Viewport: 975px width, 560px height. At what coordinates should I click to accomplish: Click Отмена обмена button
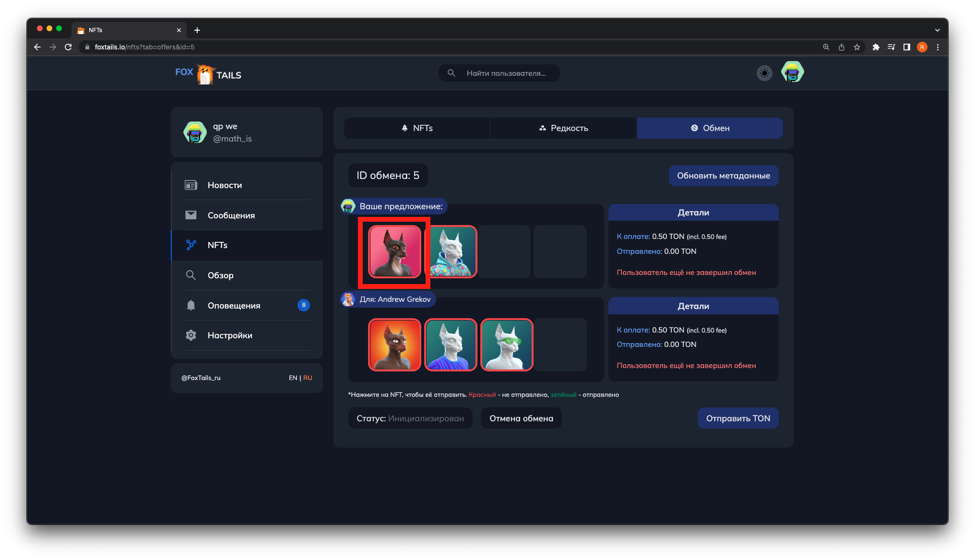pos(521,418)
